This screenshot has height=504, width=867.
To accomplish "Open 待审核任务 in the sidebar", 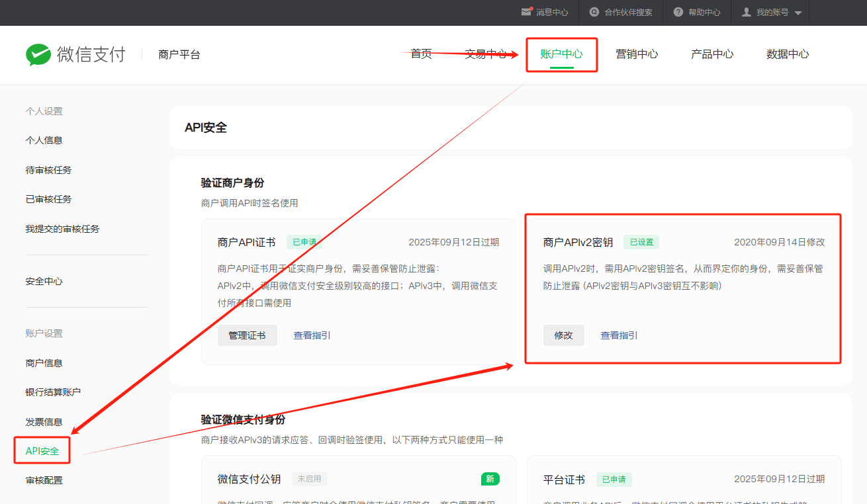I will click(x=48, y=170).
